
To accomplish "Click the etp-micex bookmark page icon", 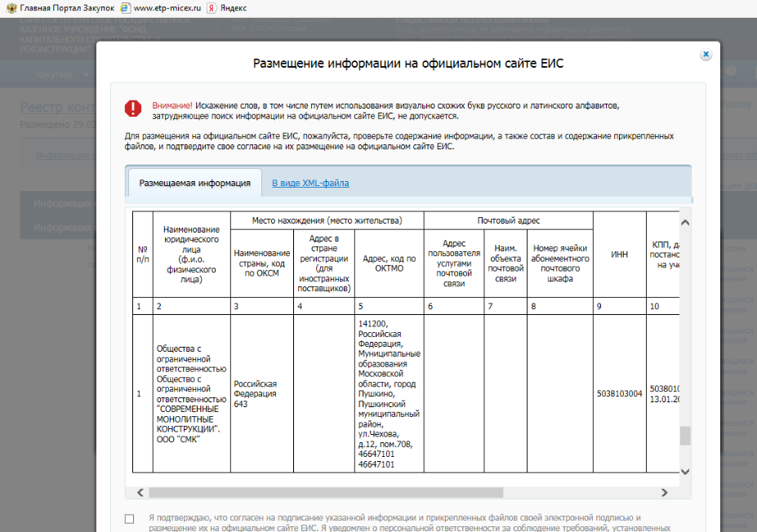I will (x=125, y=8).
